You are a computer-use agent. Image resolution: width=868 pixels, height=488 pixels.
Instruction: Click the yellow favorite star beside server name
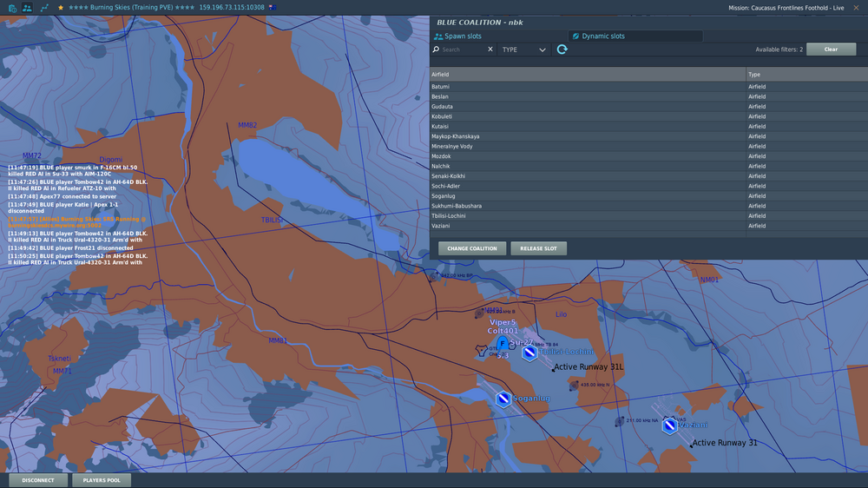coord(61,7)
